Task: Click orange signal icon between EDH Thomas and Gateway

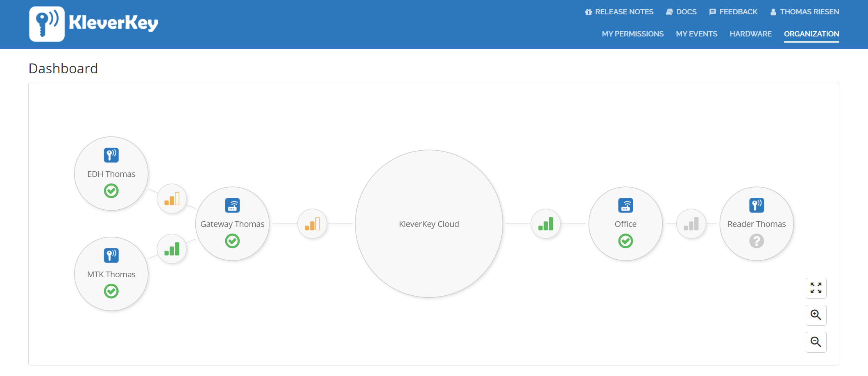Action: click(172, 199)
